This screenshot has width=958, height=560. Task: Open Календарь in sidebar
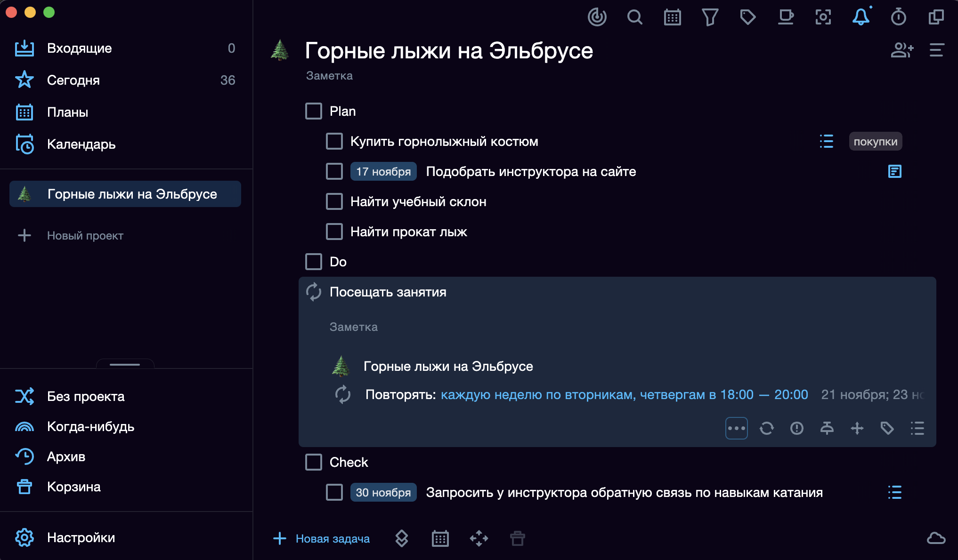(125, 144)
